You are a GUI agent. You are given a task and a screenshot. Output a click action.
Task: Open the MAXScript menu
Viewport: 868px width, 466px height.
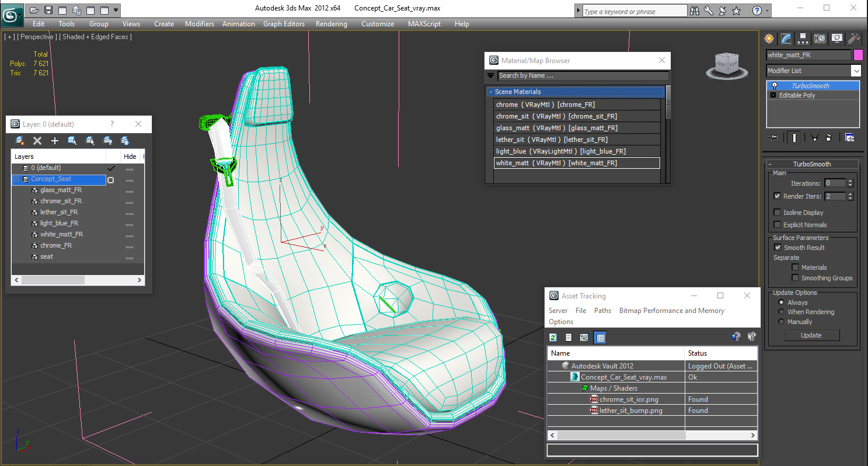tap(424, 24)
